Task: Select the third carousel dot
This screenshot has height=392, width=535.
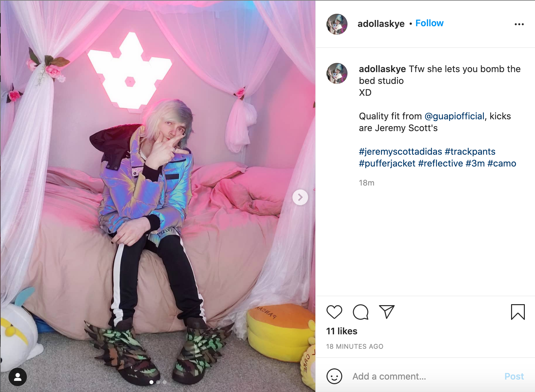Action: (x=165, y=382)
